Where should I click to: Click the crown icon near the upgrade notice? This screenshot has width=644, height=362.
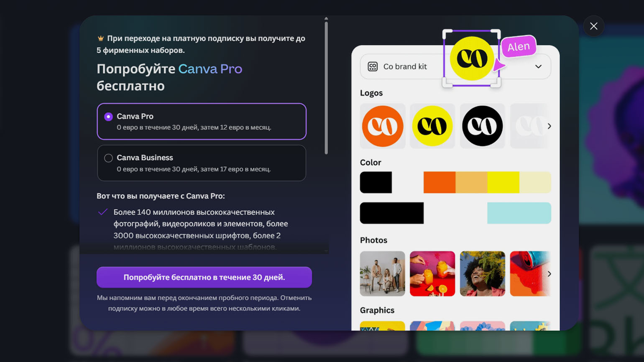(100, 38)
